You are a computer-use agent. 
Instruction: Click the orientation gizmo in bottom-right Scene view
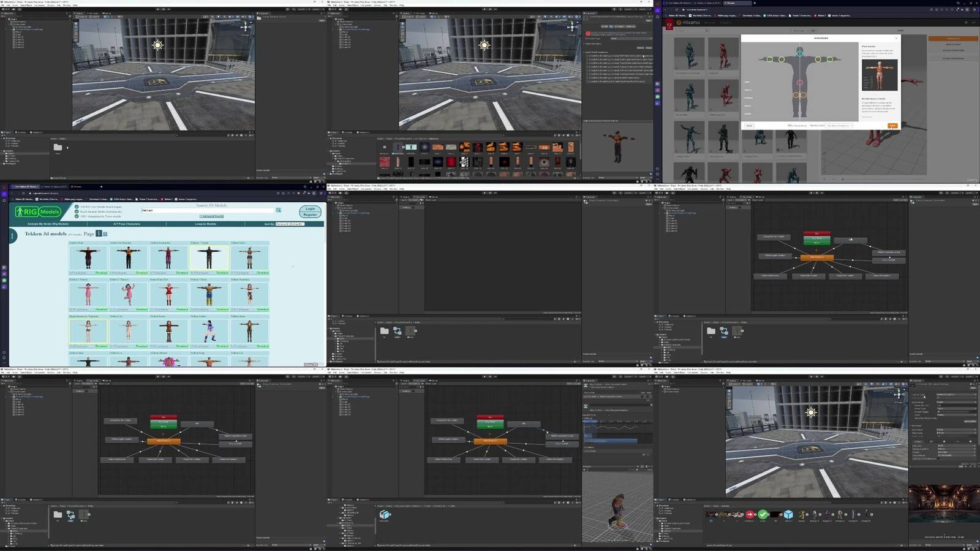[899, 393]
